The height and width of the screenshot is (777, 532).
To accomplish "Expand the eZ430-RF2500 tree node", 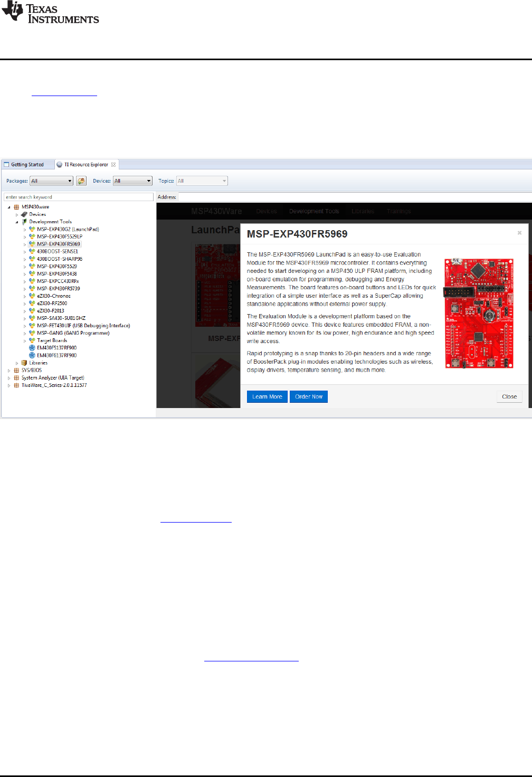I will tap(25, 303).
